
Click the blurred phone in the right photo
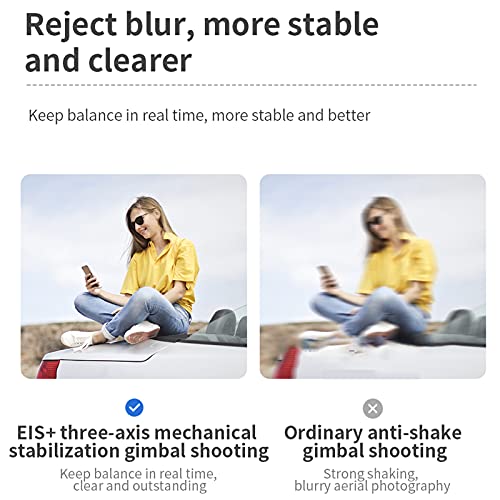326,275
